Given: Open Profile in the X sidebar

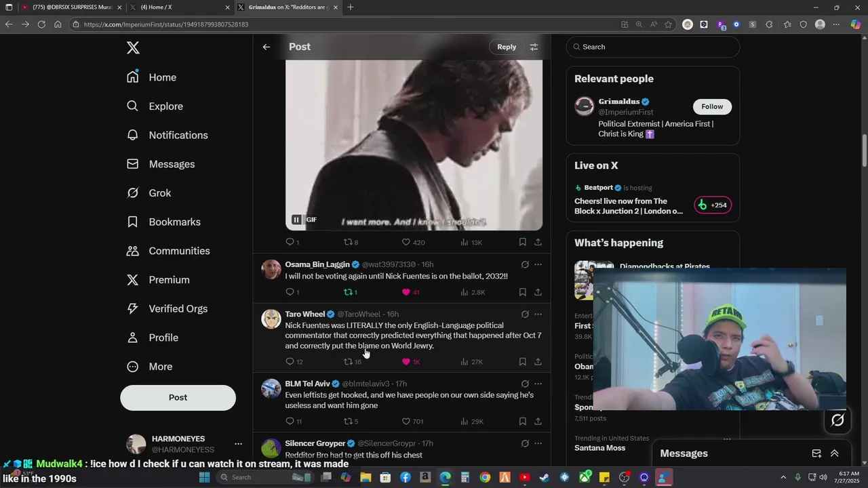Looking at the screenshot, I should (x=152, y=338).
